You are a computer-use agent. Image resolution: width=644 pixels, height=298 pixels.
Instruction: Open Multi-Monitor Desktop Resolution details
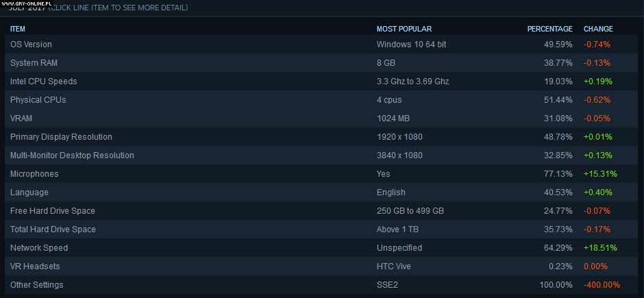coord(72,156)
